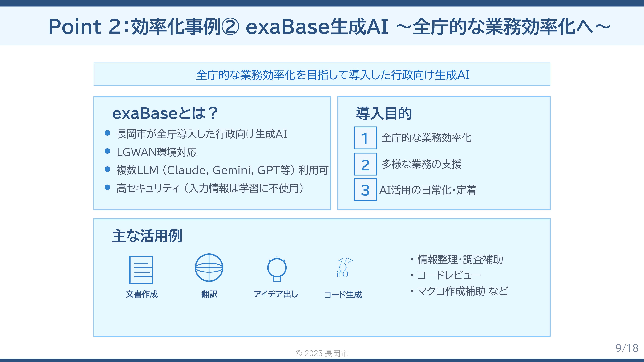The height and width of the screenshot is (362, 644).
Task: Click the bullet dot beside LGWAN環境対応
Action: pos(107,151)
